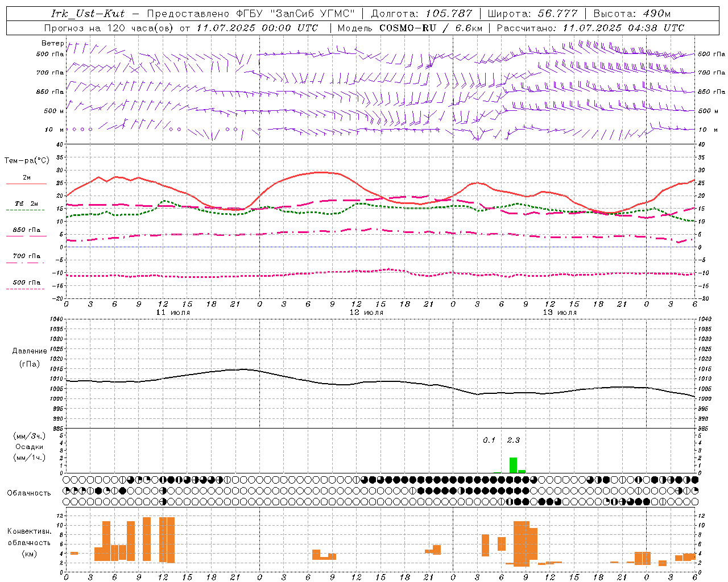Click the Прогноз на 120 часа(ов) text
This screenshot has height=582, width=728.
click(x=109, y=28)
